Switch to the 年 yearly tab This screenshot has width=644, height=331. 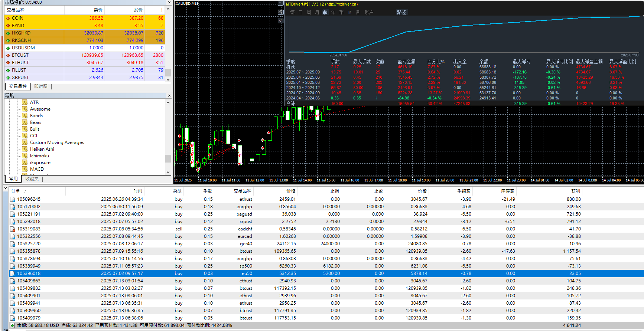(333, 12)
